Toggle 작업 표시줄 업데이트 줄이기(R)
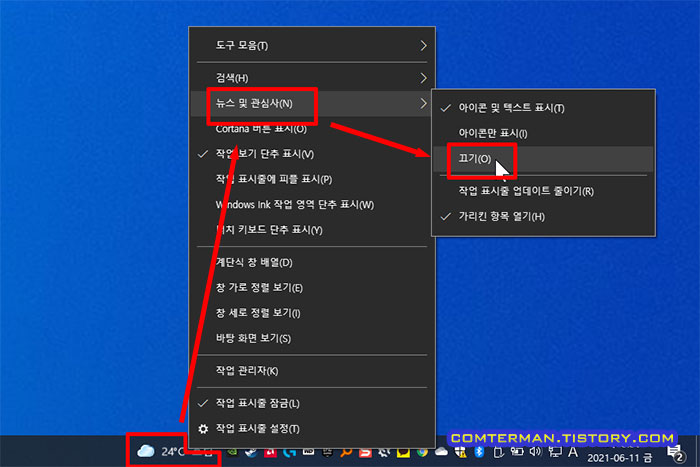The height and width of the screenshot is (467, 700). [x=543, y=192]
